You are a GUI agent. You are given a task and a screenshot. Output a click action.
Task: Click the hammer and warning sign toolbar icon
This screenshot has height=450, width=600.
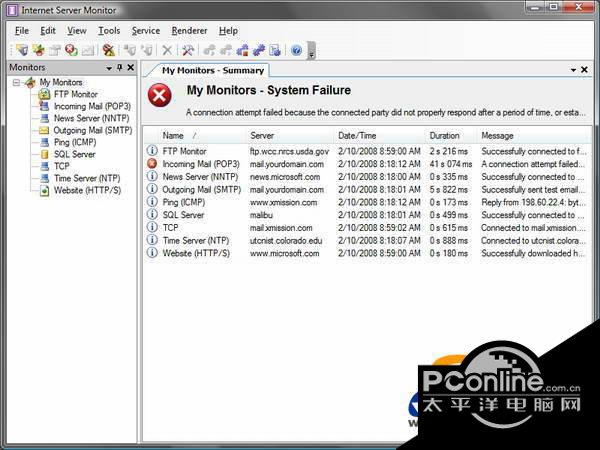[109, 50]
